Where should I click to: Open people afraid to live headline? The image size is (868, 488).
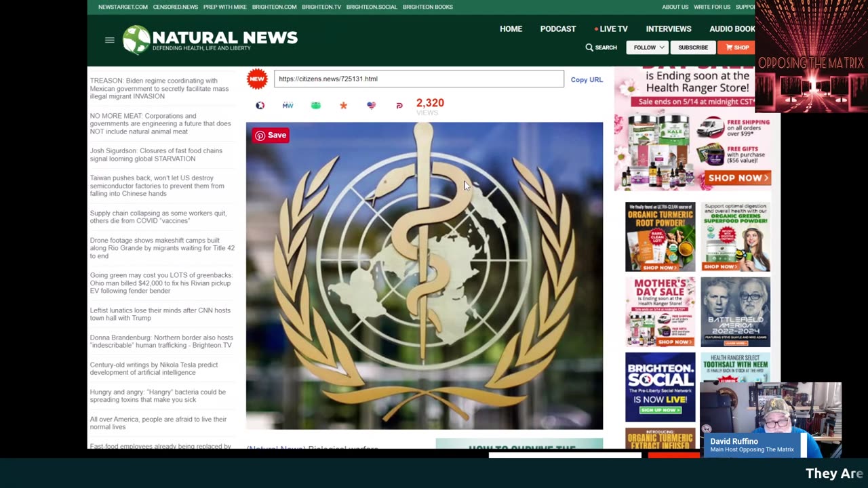(159, 423)
